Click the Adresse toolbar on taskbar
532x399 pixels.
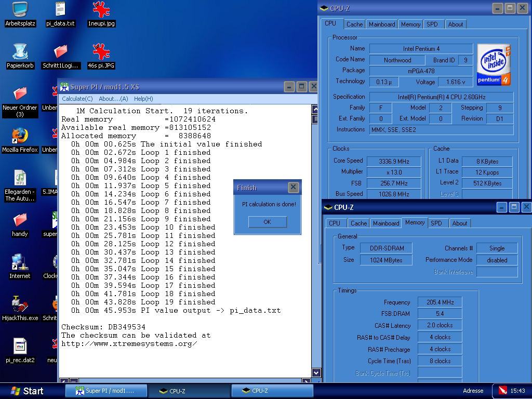(x=473, y=391)
